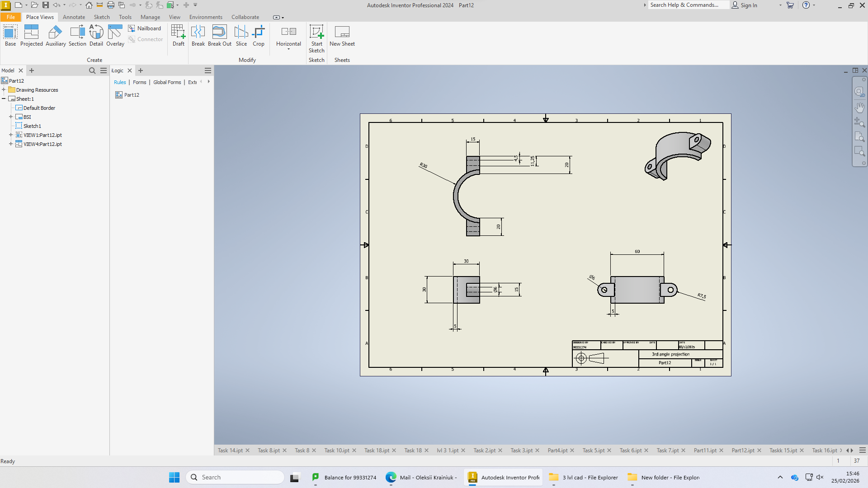Close the Task 8.ipt document tab
Screen dimensions: 868x488
tap(284, 450)
